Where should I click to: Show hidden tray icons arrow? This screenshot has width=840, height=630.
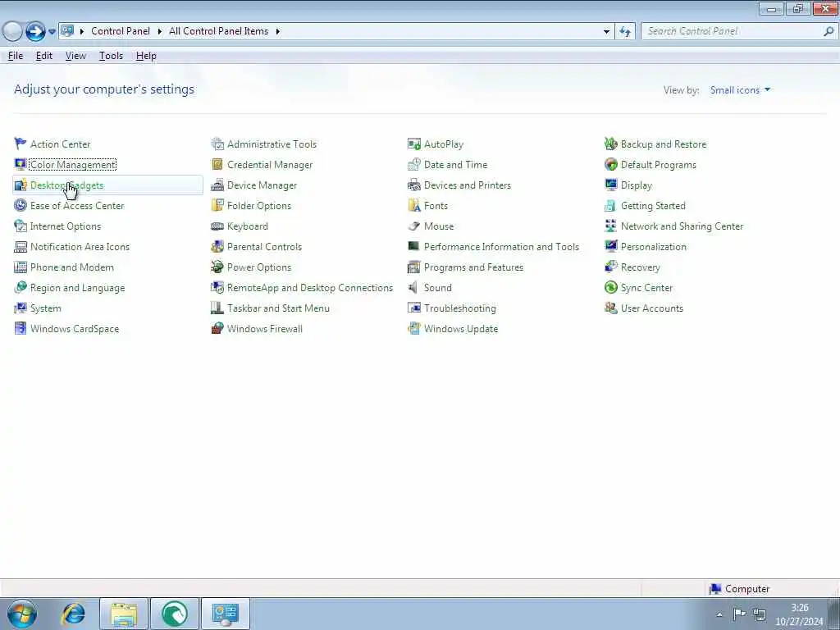(x=719, y=614)
